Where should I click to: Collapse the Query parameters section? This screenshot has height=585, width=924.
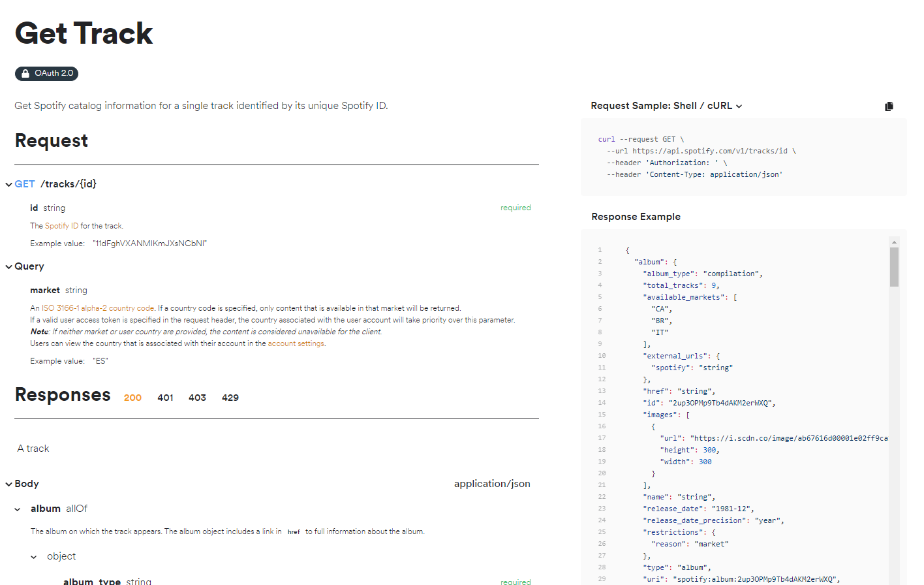point(9,267)
